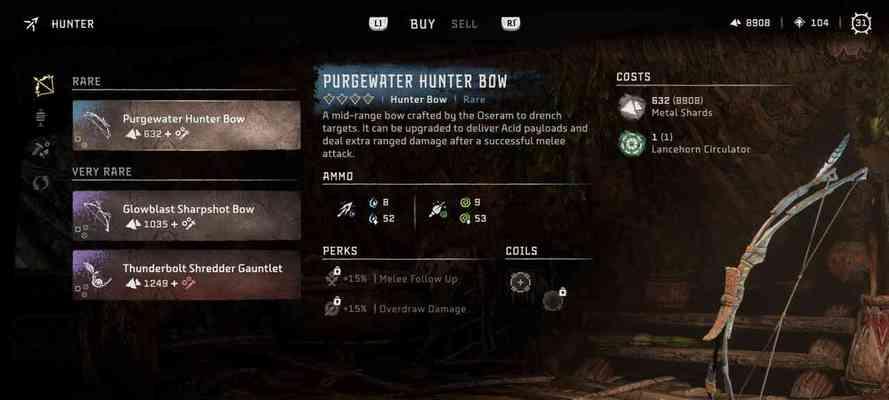Select the Glowblast Sharpshot Bow item
This screenshot has height=400, width=889.
click(x=187, y=215)
